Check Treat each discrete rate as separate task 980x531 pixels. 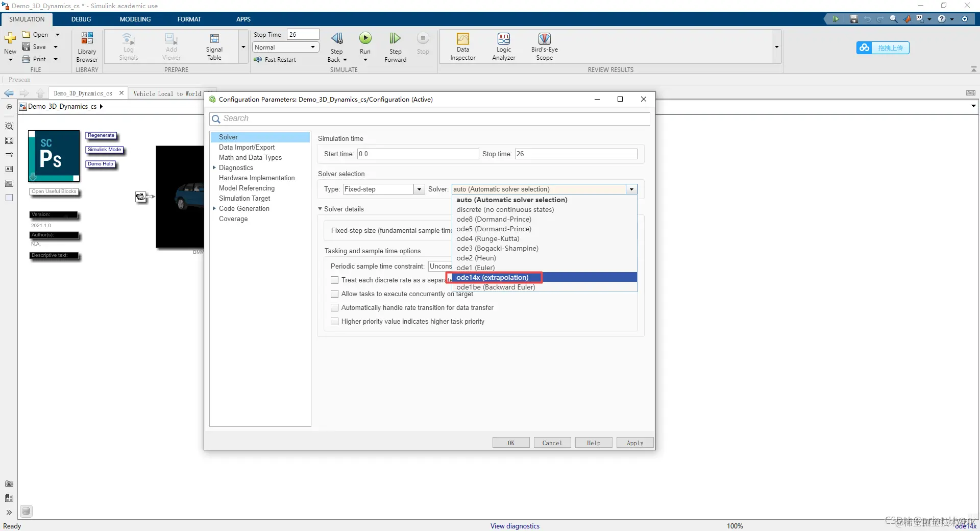(x=335, y=280)
